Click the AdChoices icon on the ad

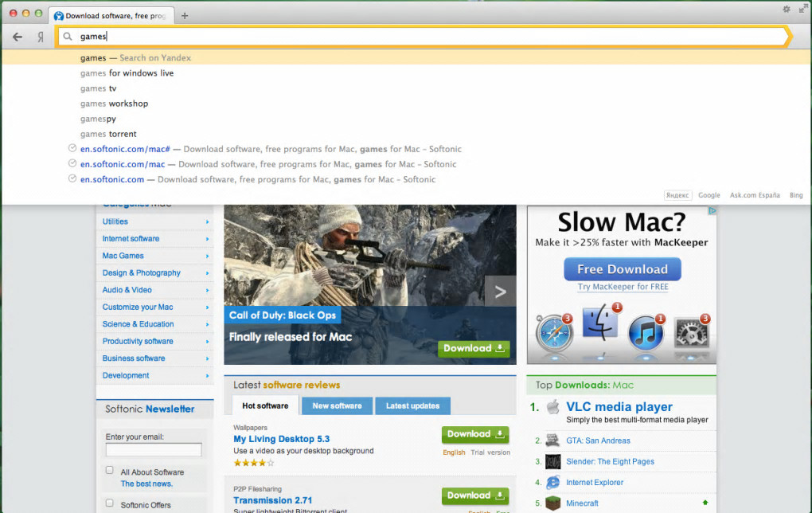click(712, 211)
